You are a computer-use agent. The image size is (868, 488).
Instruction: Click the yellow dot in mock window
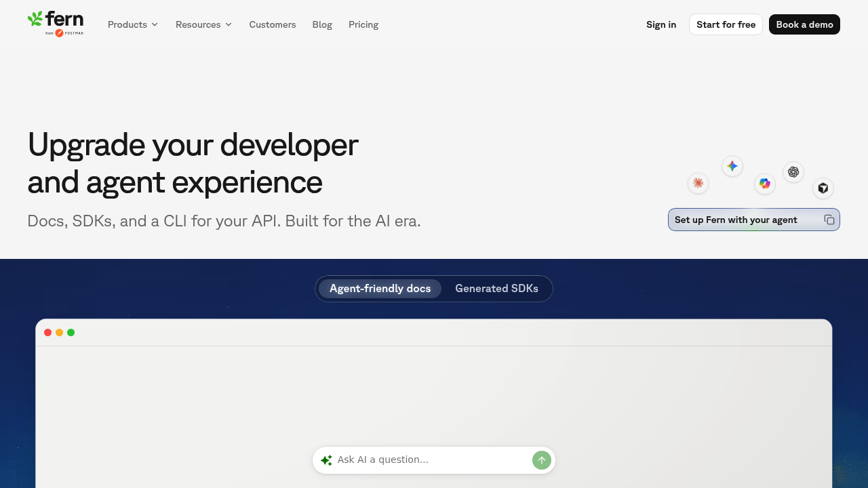coord(60,332)
